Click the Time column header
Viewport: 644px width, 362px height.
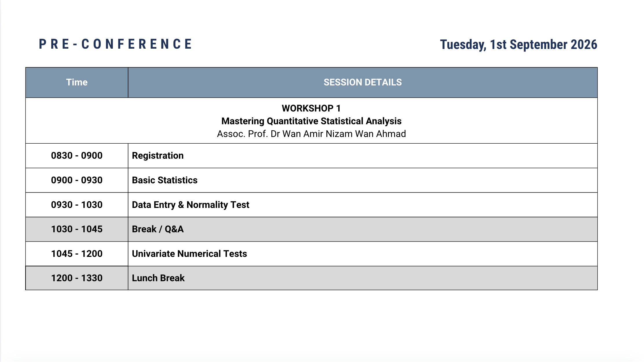[x=77, y=83]
